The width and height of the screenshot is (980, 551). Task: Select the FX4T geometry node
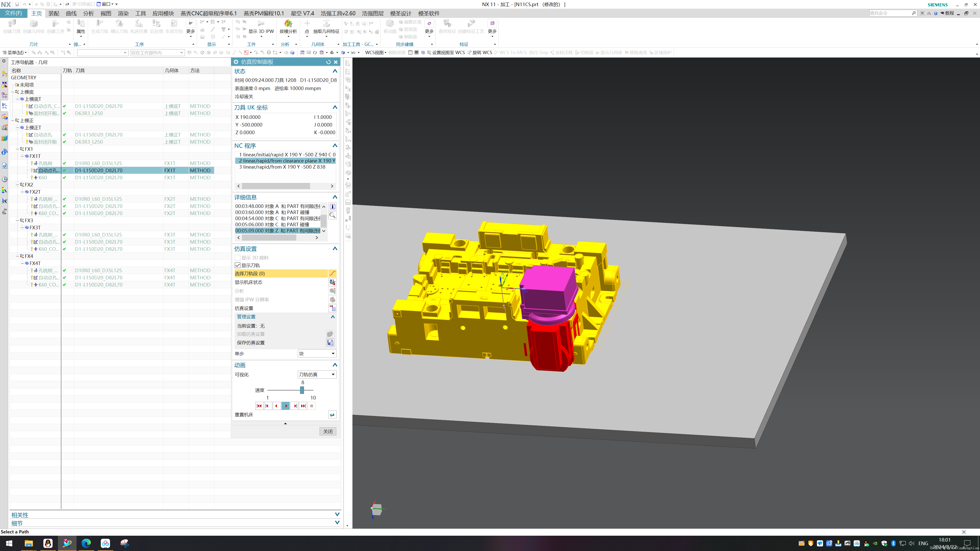click(x=35, y=263)
